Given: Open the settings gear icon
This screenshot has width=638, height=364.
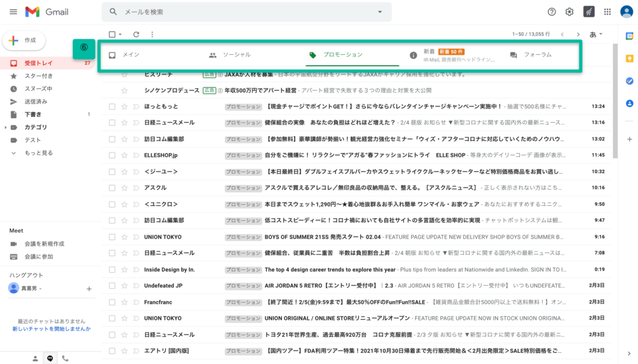Looking at the screenshot, I should [569, 12].
